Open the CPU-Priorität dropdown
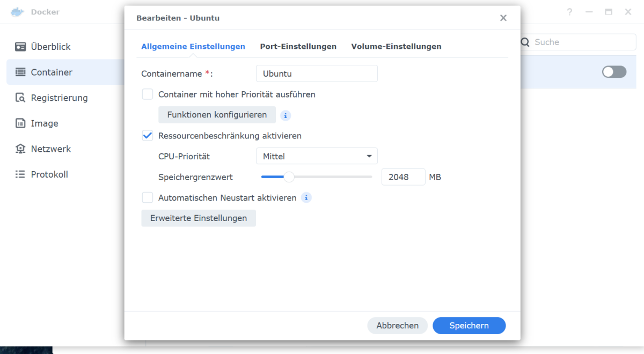644x354 pixels. click(x=317, y=156)
